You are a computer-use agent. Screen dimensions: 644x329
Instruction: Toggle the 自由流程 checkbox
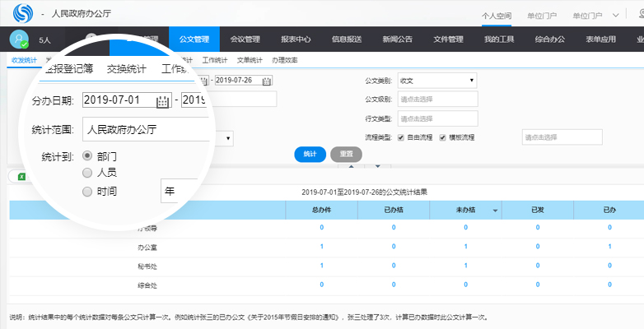click(x=401, y=137)
